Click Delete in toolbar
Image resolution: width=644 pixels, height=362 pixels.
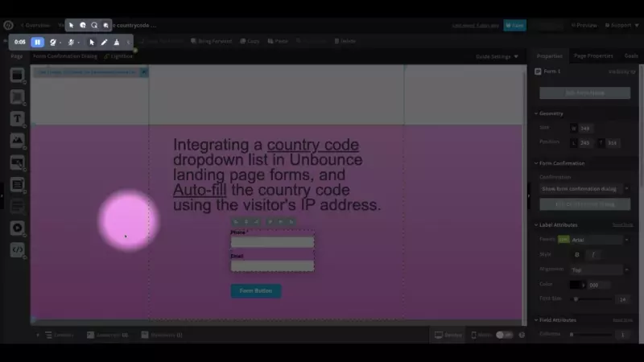[x=345, y=41]
